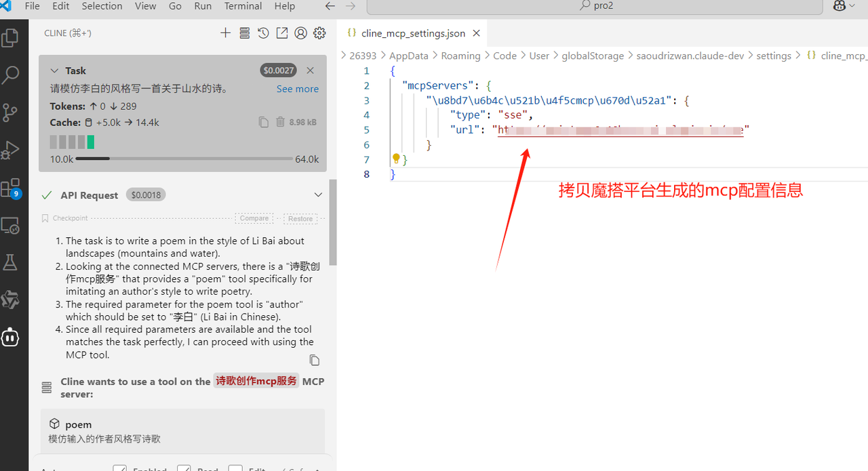Click the editor forward navigation arrow

coord(351,6)
